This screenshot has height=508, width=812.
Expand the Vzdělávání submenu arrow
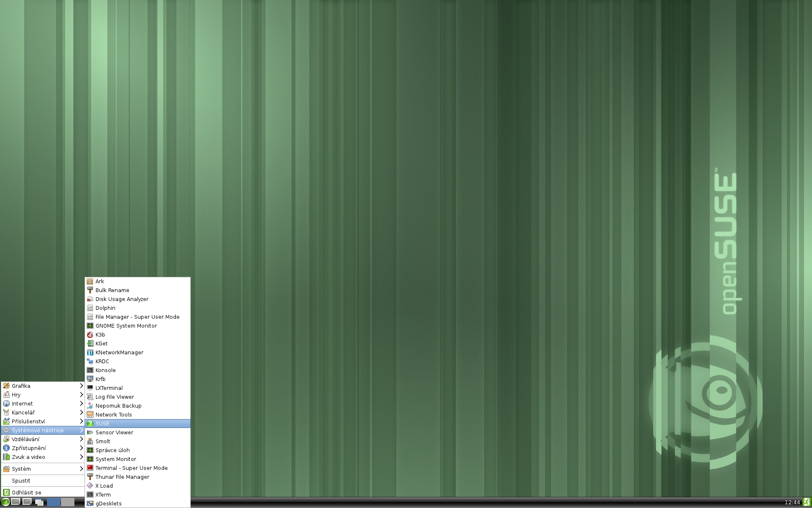pyautogui.click(x=81, y=439)
